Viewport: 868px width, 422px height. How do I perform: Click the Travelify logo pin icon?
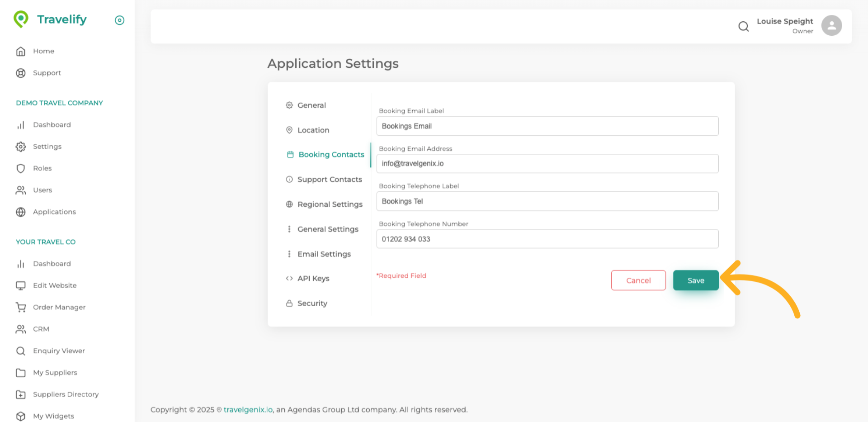point(21,19)
